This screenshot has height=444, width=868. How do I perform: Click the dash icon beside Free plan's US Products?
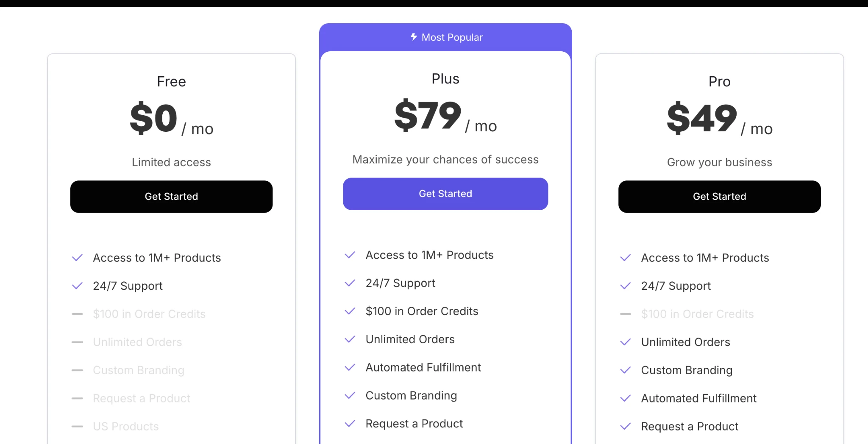point(77,426)
